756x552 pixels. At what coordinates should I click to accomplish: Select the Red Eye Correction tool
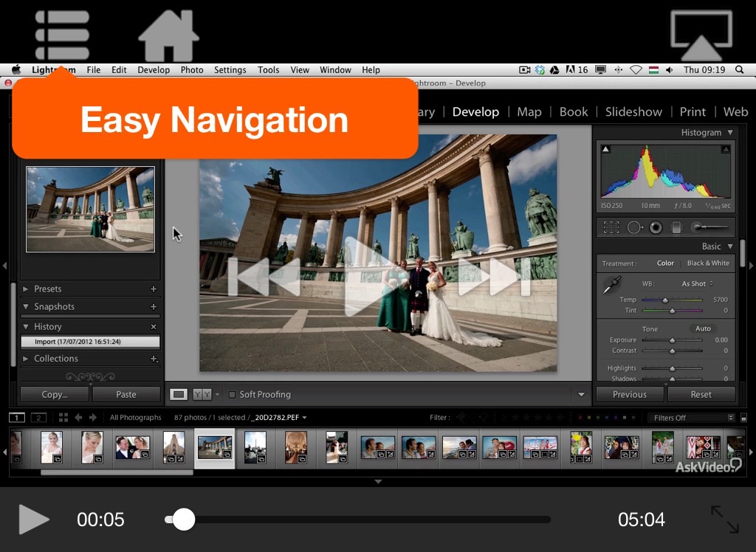pyautogui.click(x=655, y=228)
